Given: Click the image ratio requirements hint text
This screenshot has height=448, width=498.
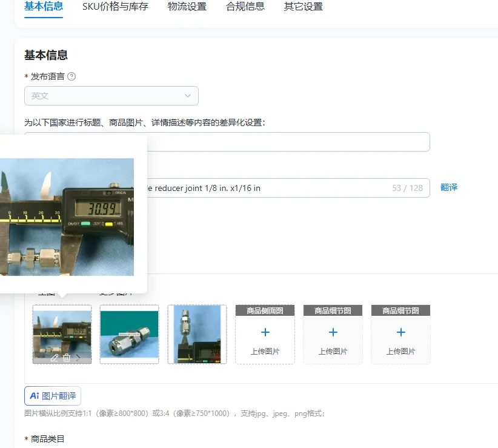Looking at the screenshot, I should pos(174,413).
